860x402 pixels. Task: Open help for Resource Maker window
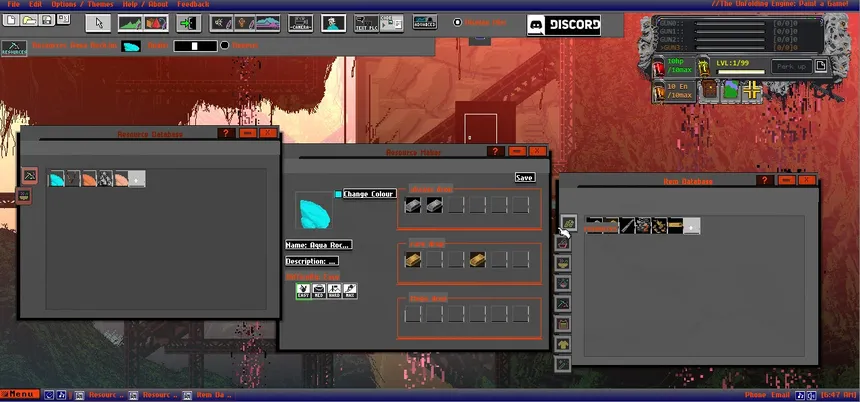[x=495, y=151]
